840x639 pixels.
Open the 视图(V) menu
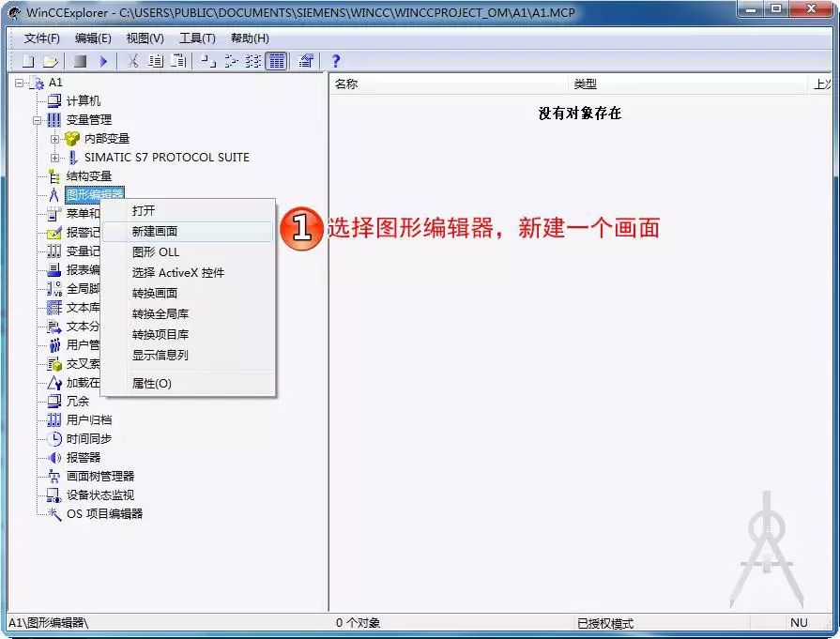click(145, 38)
